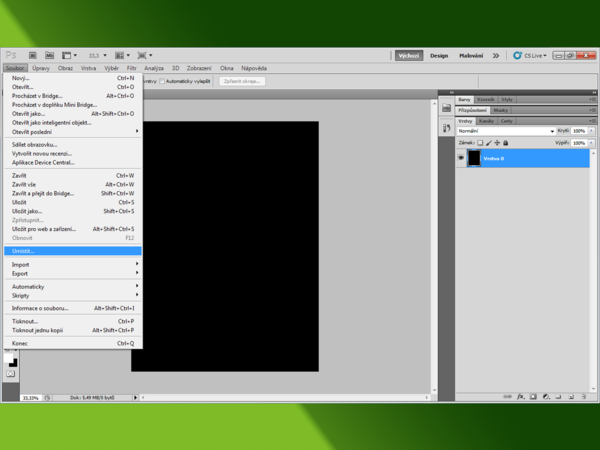
Task: Click the Malování workspace button
Action: pos(470,56)
